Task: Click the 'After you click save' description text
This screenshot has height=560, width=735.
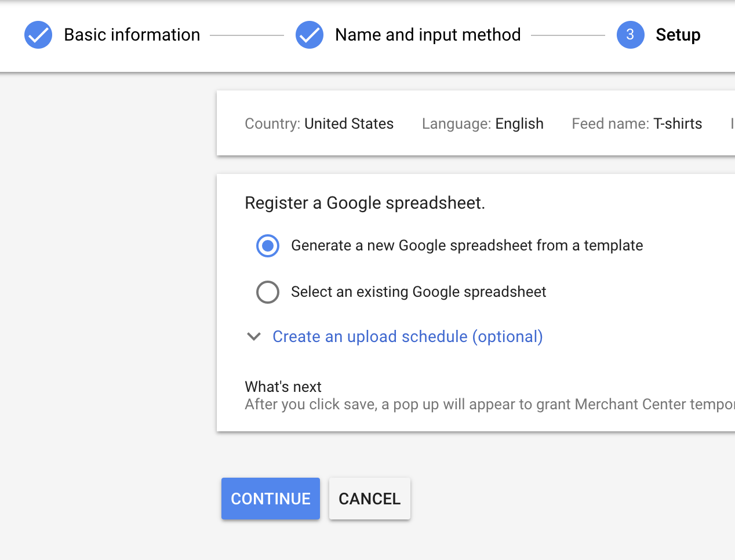Action: click(489, 405)
